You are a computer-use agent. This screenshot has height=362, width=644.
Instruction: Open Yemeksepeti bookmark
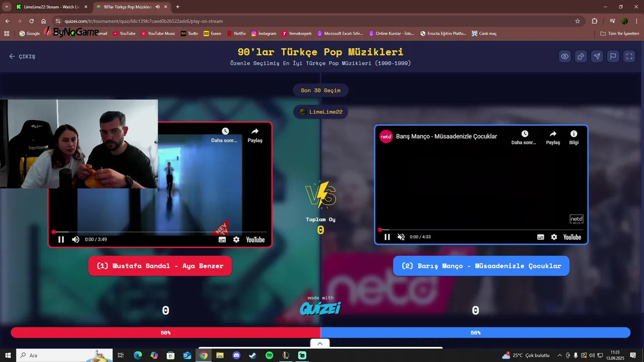tap(297, 33)
